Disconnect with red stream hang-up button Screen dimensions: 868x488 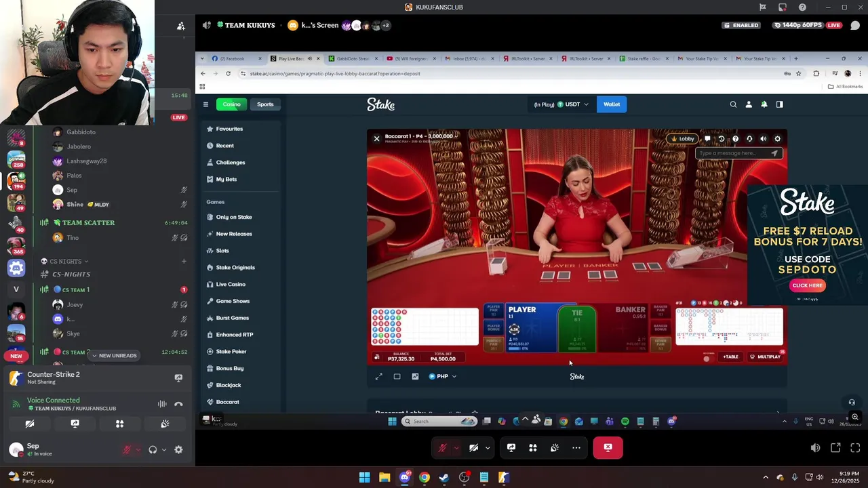click(608, 447)
